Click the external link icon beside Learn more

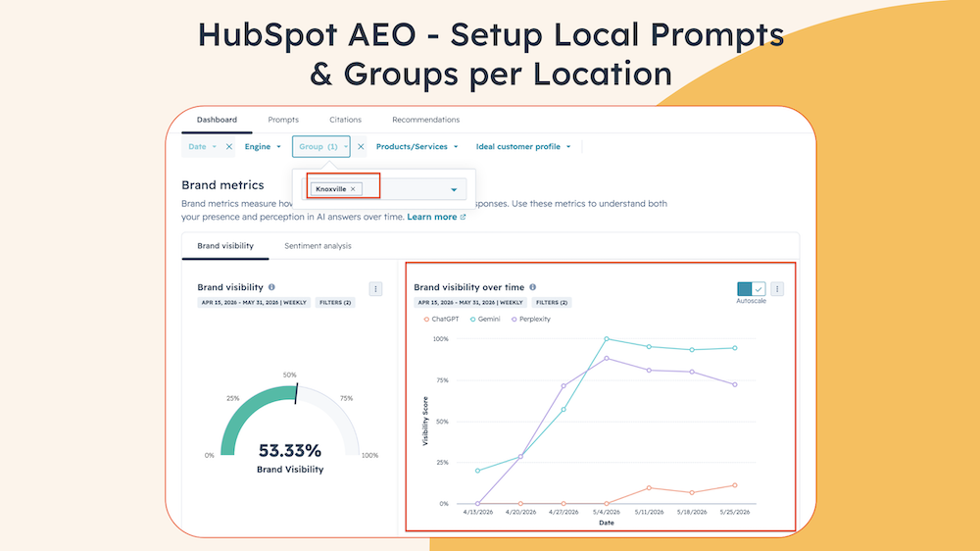(x=464, y=217)
